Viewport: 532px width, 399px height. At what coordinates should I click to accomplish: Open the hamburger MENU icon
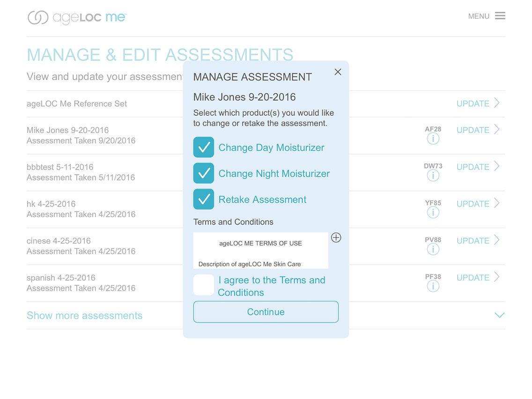500,15
